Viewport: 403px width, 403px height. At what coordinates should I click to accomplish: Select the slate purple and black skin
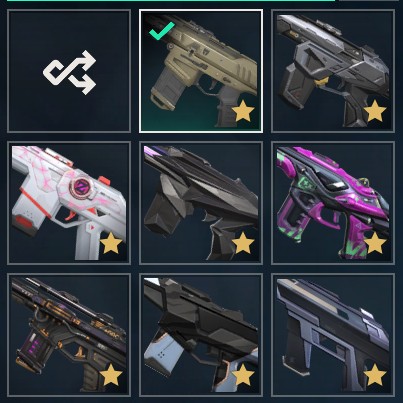(333, 335)
